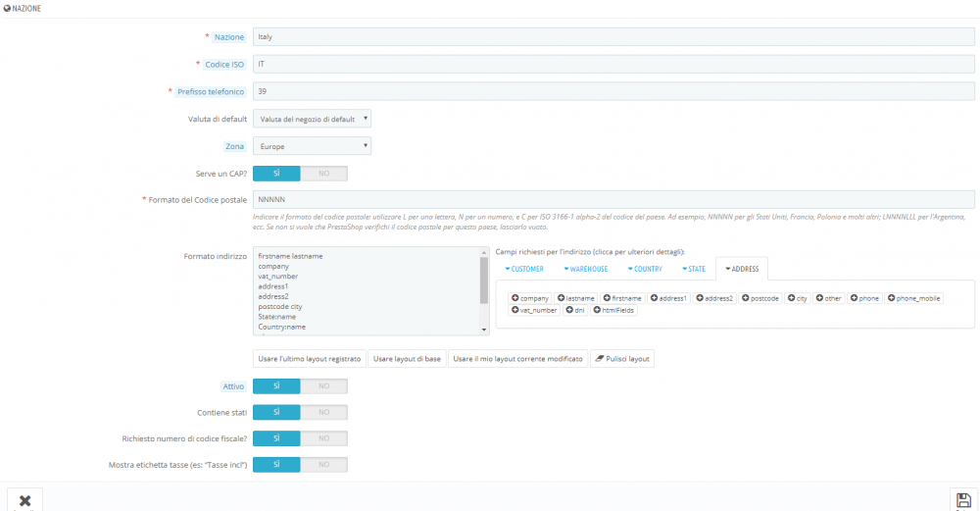Add the htmlFields field tag
Image resolution: width=980 pixels, height=511 pixels.
click(x=613, y=310)
